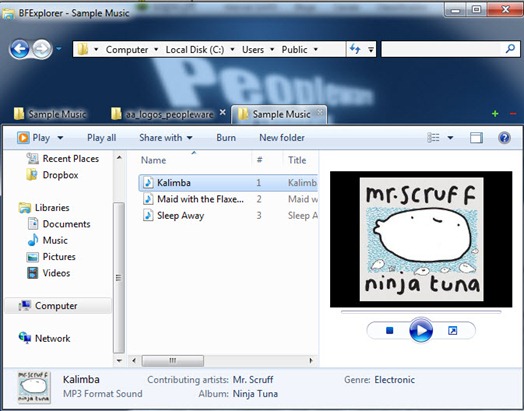Viewport: 524px width, 411px height.
Task: Select Network in the navigation pane
Action: [x=44, y=338]
